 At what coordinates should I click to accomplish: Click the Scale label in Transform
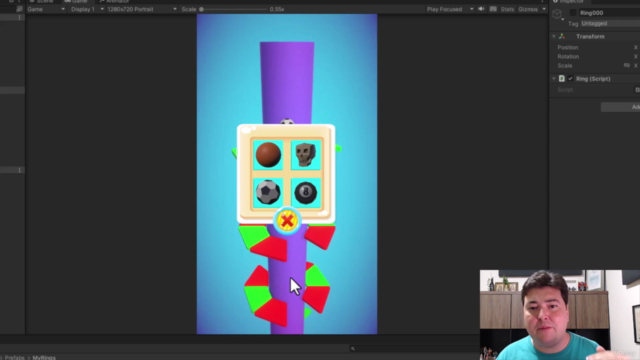565,65
